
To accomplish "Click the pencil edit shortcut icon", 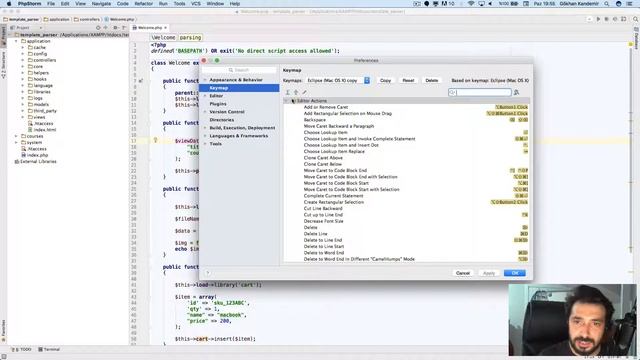I will pyautogui.click(x=304, y=93).
